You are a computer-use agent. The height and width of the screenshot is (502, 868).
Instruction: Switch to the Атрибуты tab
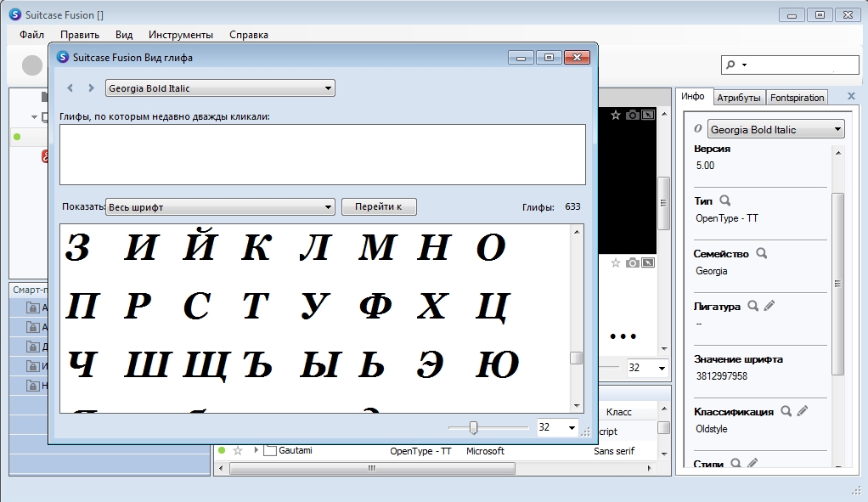[738, 98]
